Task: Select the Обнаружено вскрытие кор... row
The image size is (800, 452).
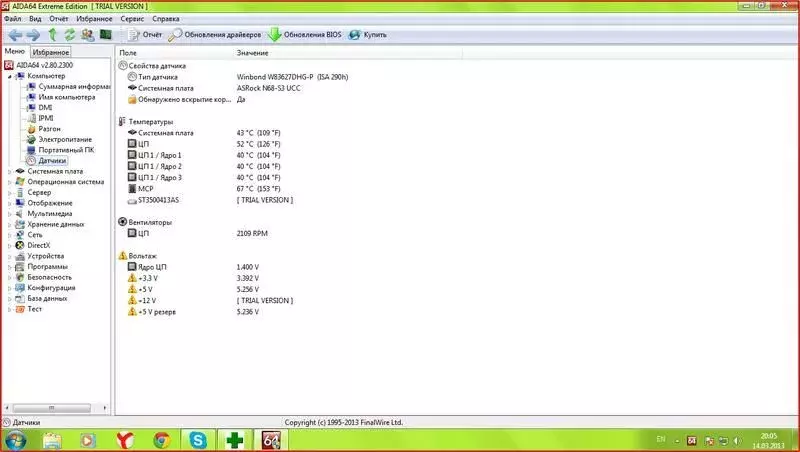Action: point(187,99)
